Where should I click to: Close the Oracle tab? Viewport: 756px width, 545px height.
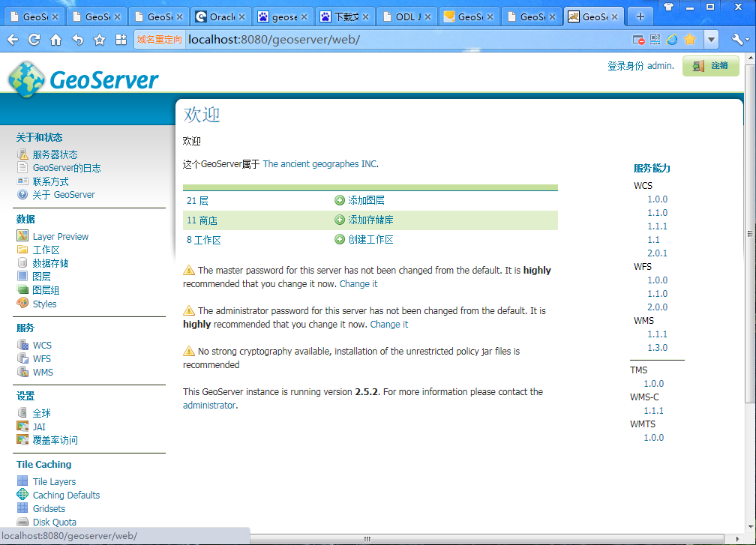pyautogui.click(x=242, y=16)
